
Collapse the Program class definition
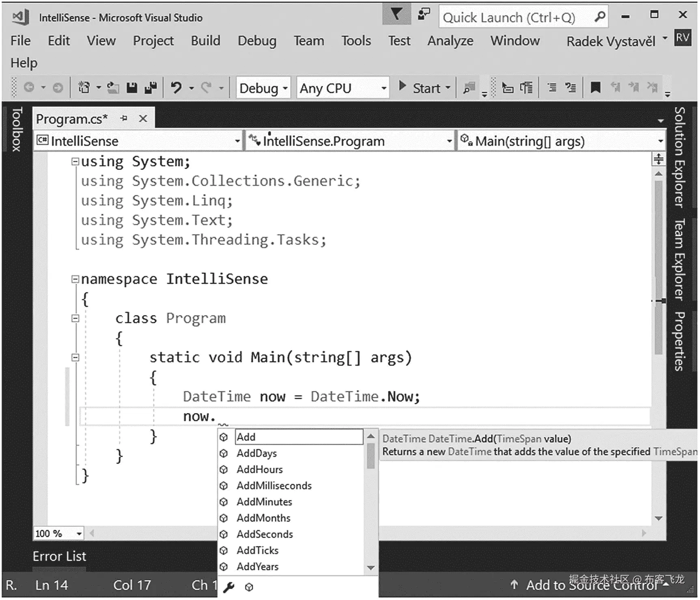coord(75,318)
